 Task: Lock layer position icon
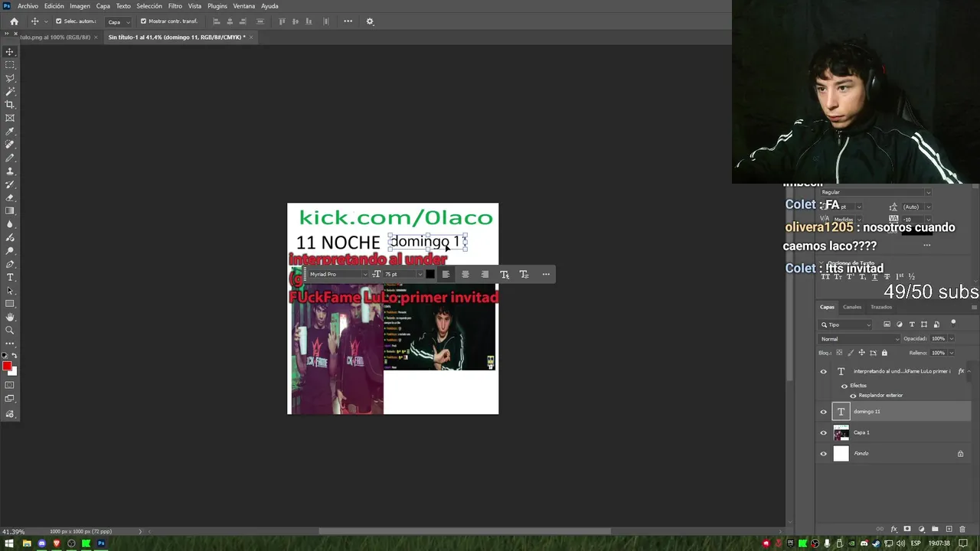click(x=861, y=353)
